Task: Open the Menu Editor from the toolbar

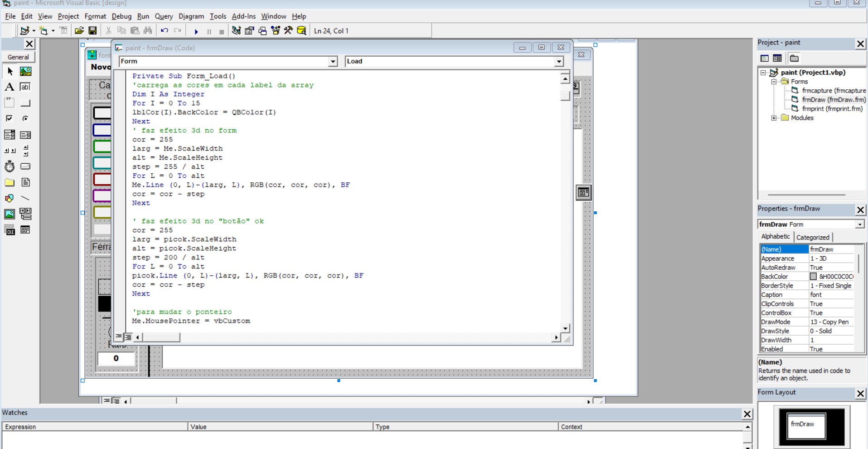Action: (x=63, y=30)
